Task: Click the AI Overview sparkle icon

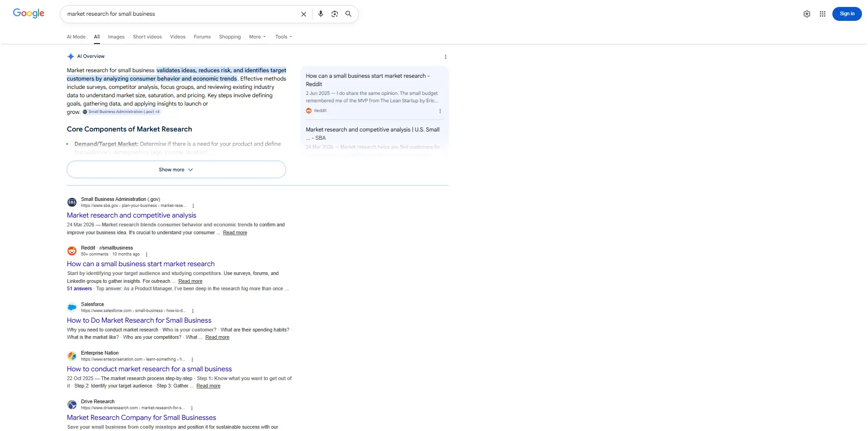Action: click(70, 56)
